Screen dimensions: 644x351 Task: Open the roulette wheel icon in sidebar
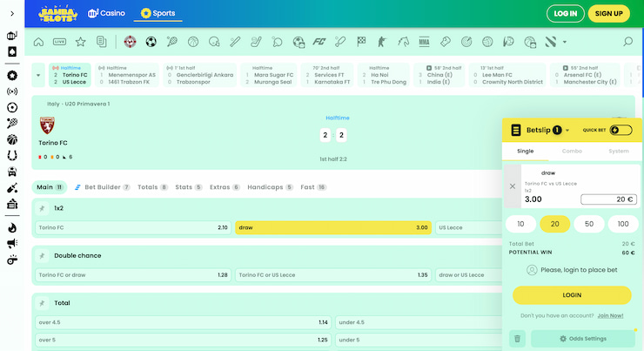(x=12, y=108)
